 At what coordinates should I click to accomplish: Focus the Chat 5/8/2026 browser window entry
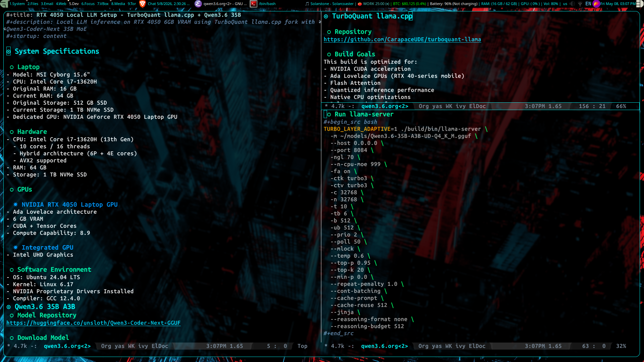(x=169, y=4)
